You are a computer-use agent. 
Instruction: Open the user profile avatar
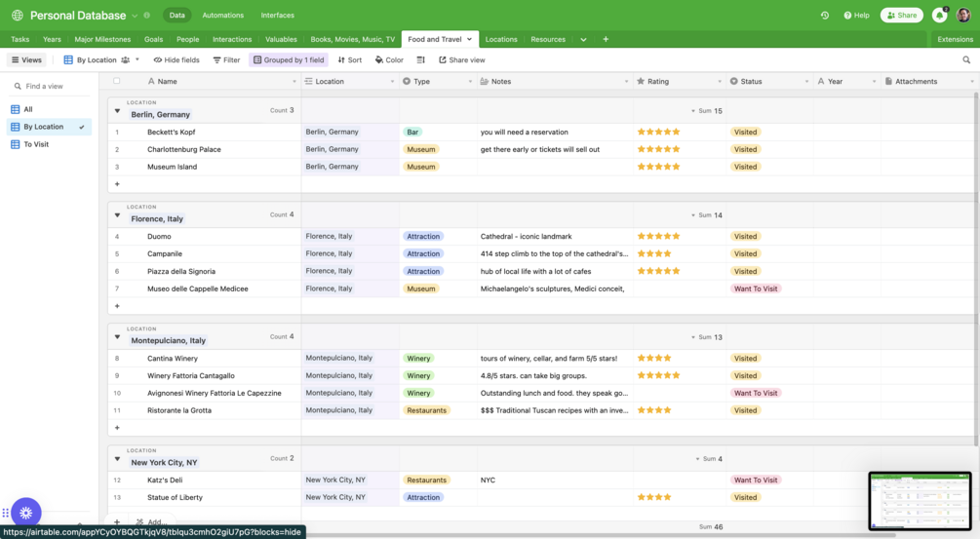click(x=963, y=15)
